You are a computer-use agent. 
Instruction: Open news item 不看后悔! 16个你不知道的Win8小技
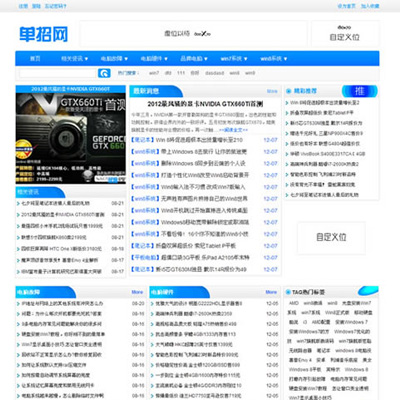point(204,234)
